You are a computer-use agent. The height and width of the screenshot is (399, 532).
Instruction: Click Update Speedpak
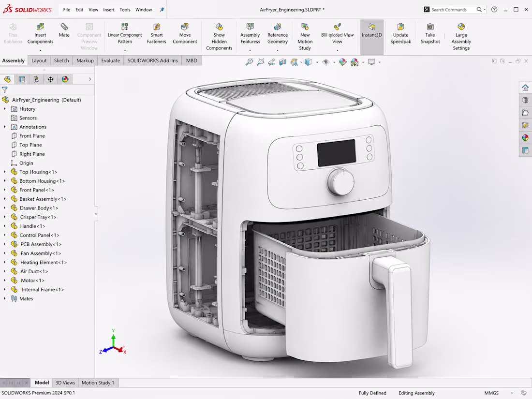(x=400, y=33)
